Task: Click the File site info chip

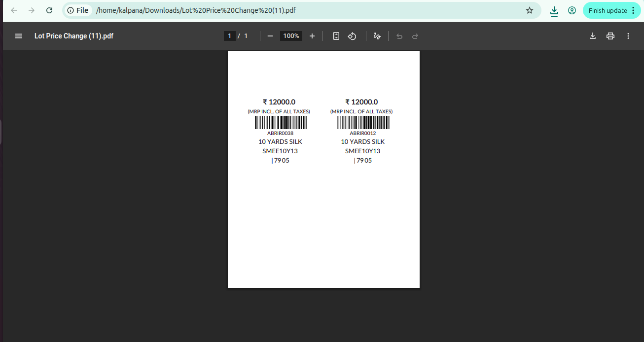Action: [x=78, y=10]
